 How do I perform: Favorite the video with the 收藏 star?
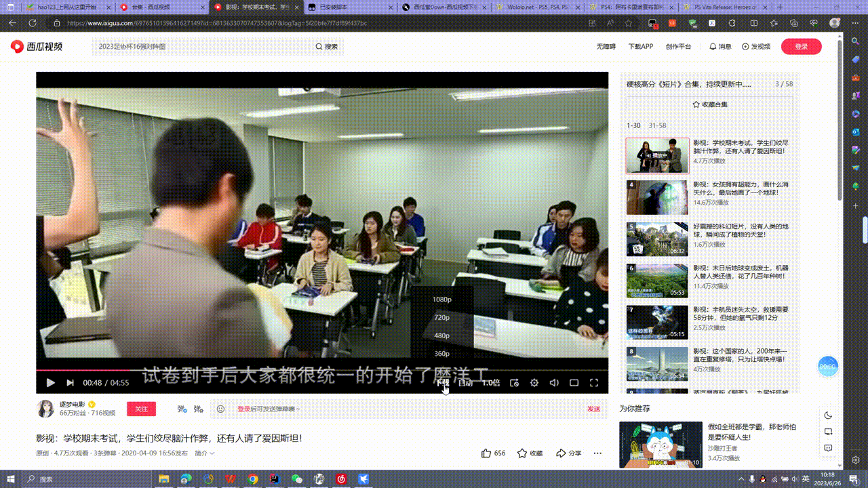pyautogui.click(x=530, y=453)
